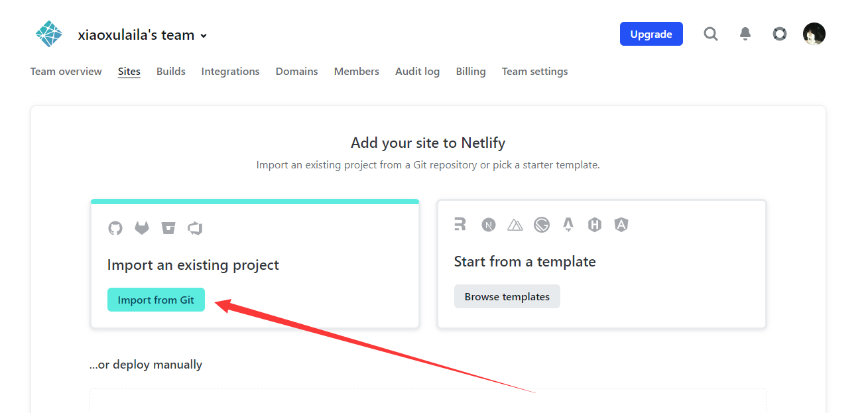Click the Angular template icon
Screen dimensions: 868x413
point(621,225)
